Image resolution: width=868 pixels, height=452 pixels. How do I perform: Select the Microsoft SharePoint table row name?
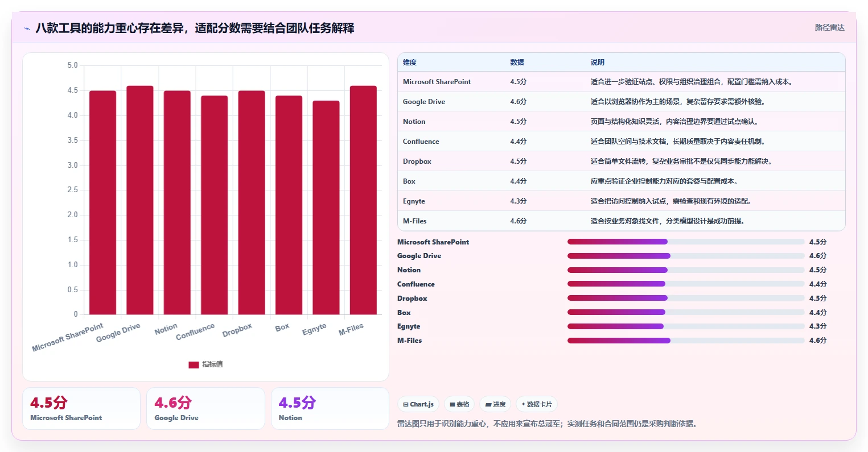coord(437,82)
